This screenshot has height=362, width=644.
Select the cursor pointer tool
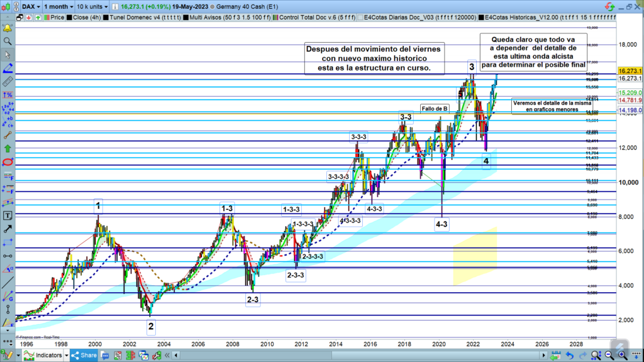pos(8,55)
